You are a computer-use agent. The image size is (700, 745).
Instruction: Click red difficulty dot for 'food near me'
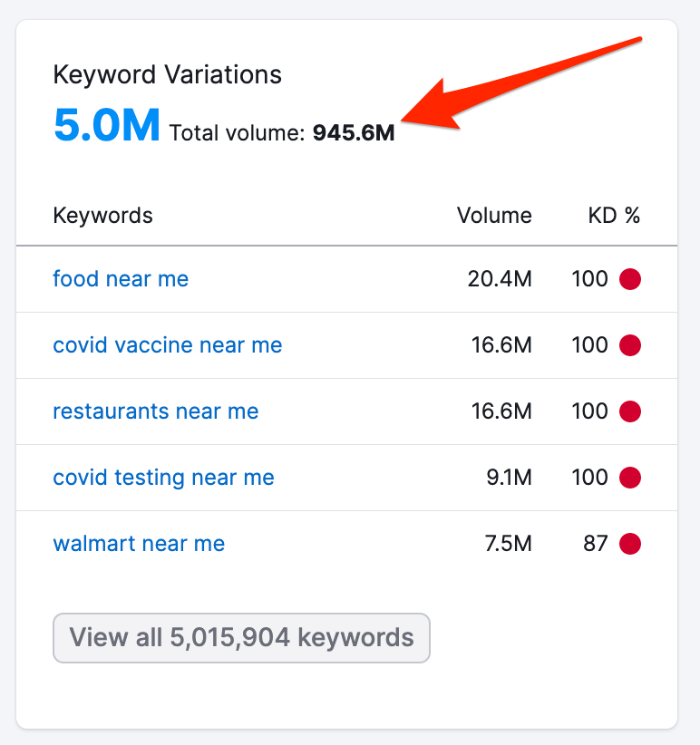[x=630, y=279]
